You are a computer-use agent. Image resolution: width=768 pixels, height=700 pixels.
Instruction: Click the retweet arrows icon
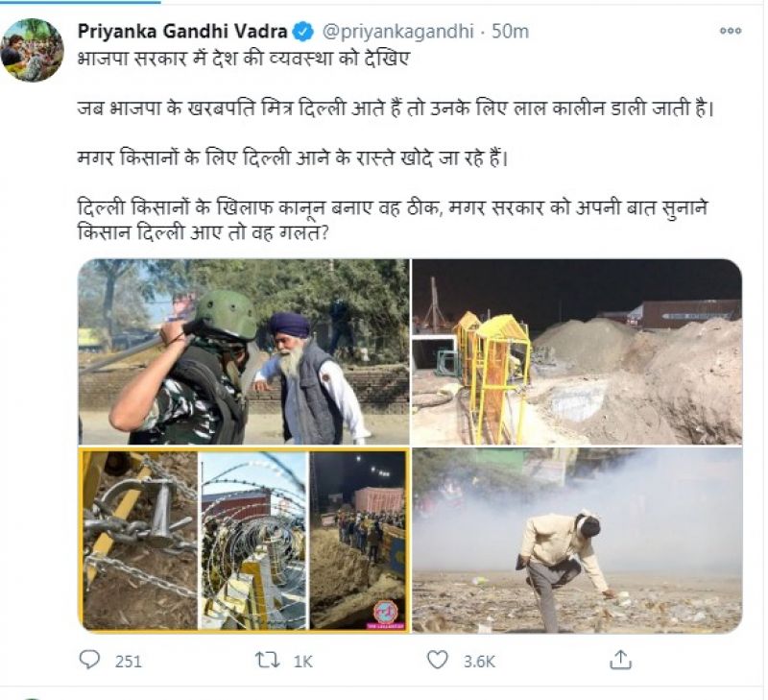coord(269,661)
